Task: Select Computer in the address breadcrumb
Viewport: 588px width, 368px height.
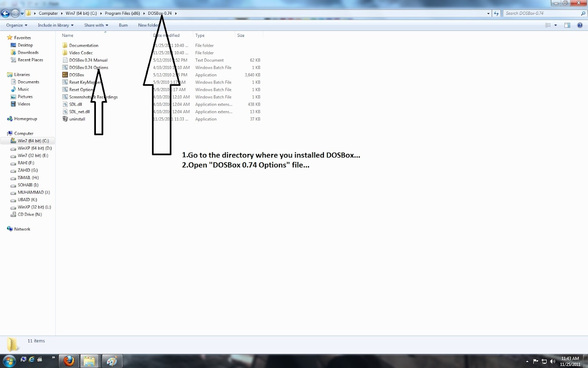Action: point(48,13)
